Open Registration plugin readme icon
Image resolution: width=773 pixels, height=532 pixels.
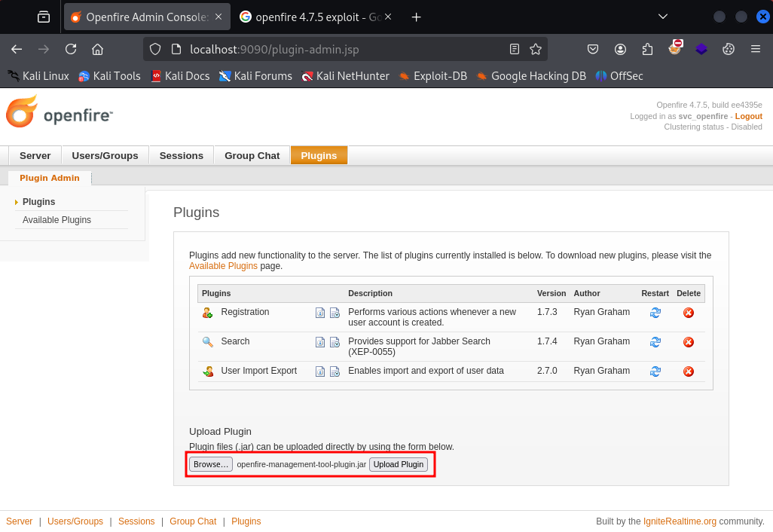[x=320, y=313]
